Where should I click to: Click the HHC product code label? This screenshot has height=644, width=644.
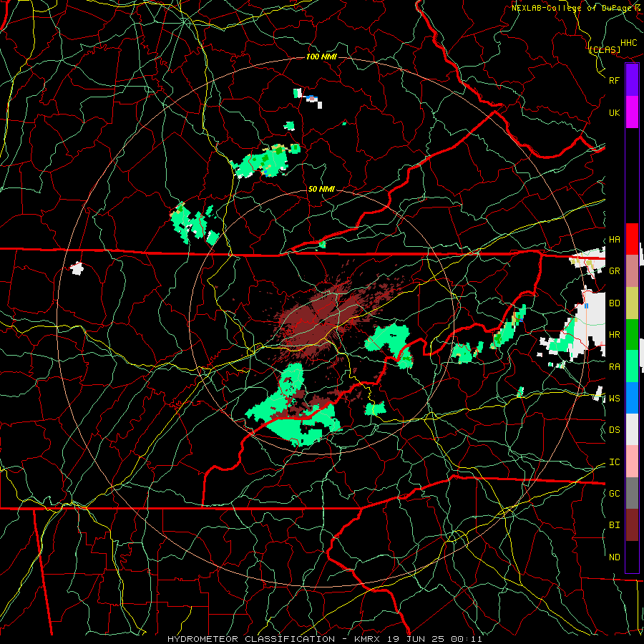pyautogui.click(x=628, y=43)
